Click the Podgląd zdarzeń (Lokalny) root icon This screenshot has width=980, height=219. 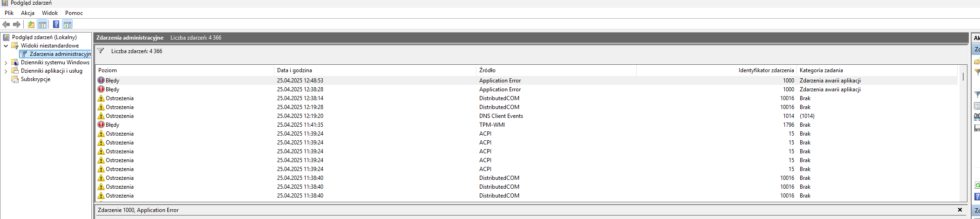[7, 37]
